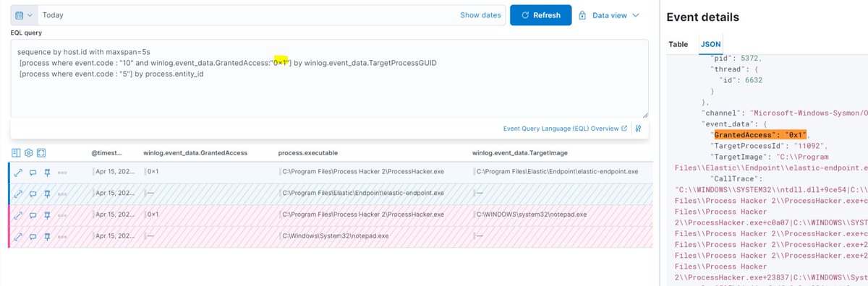Open more actions for first ProcessHacker.exe row
Image resolution: width=868 pixels, height=286 pixels.
tap(62, 173)
